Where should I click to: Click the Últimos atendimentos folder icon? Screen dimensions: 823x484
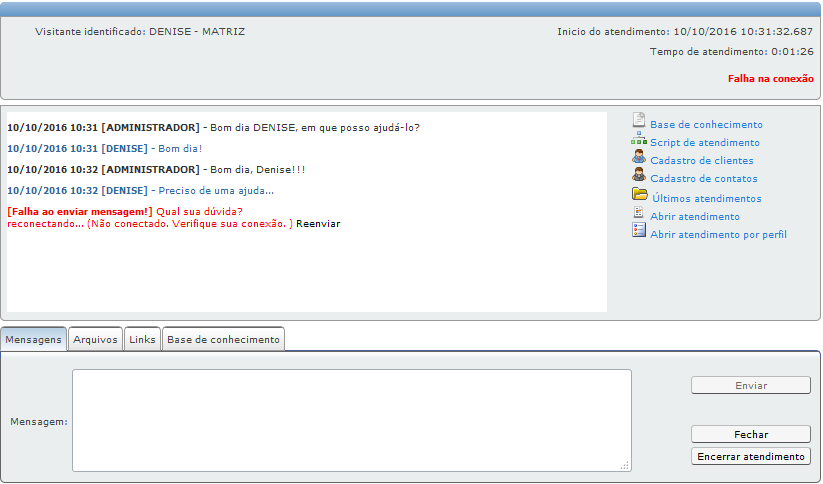(639, 194)
